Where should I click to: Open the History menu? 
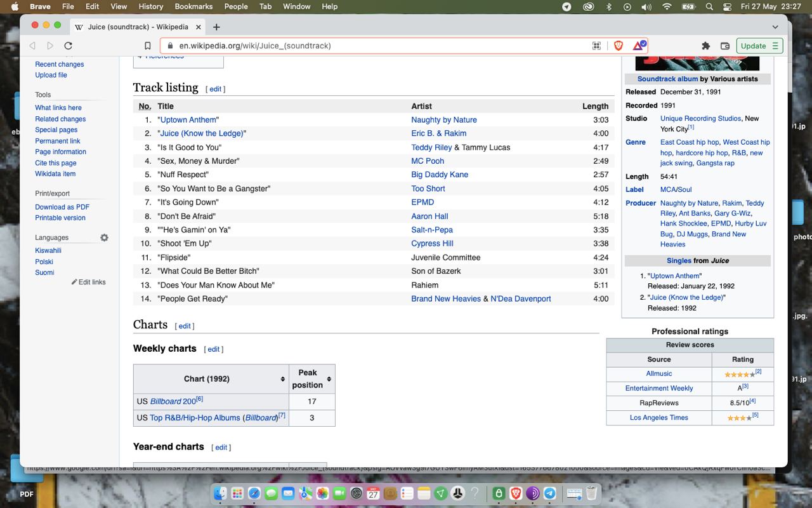click(x=150, y=6)
